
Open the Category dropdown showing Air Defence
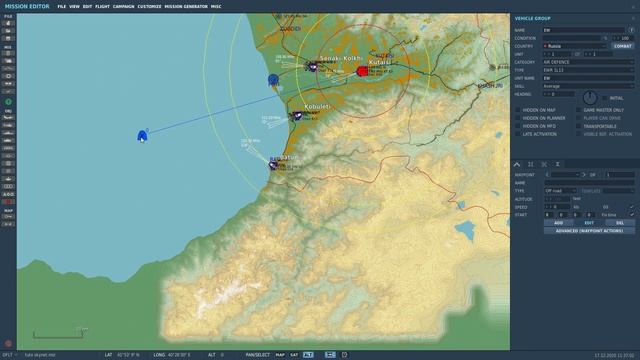coord(588,62)
